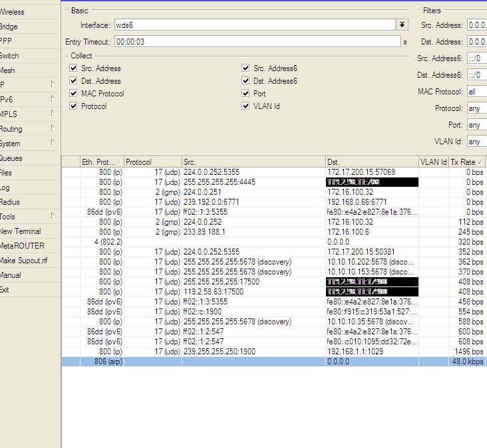The width and height of the screenshot is (487, 448).
Task: Click the Protocol filter field showing any
Action: (x=477, y=108)
